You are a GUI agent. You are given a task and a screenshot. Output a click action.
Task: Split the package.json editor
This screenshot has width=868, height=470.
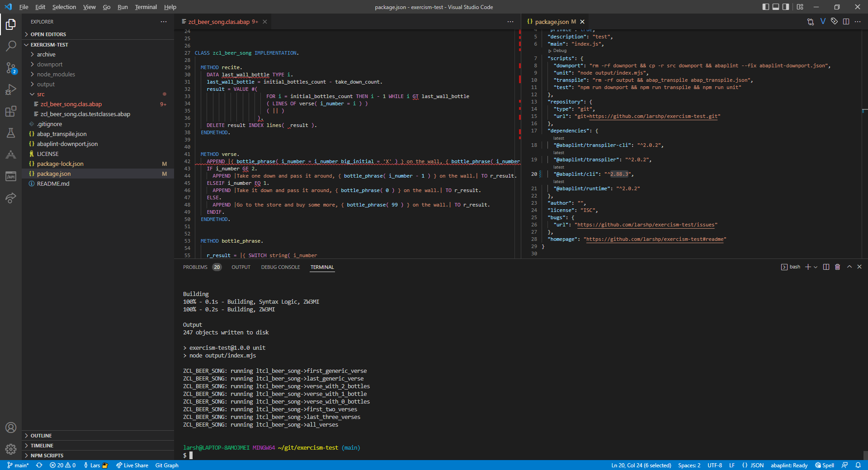coord(846,21)
